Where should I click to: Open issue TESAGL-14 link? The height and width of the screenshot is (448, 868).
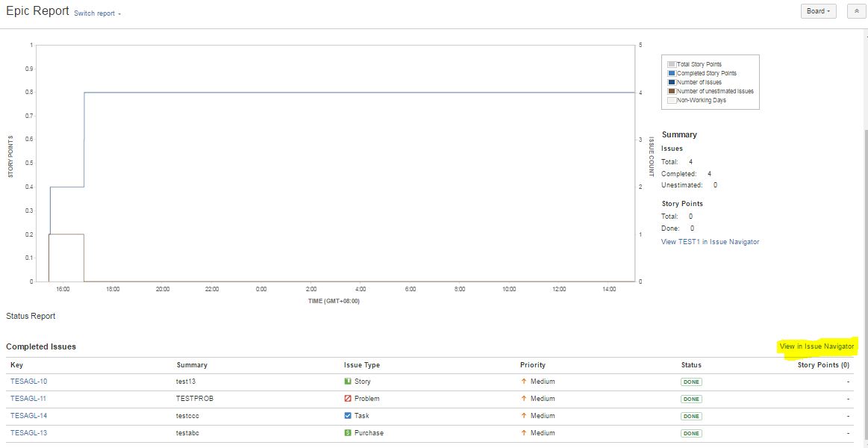(x=29, y=416)
